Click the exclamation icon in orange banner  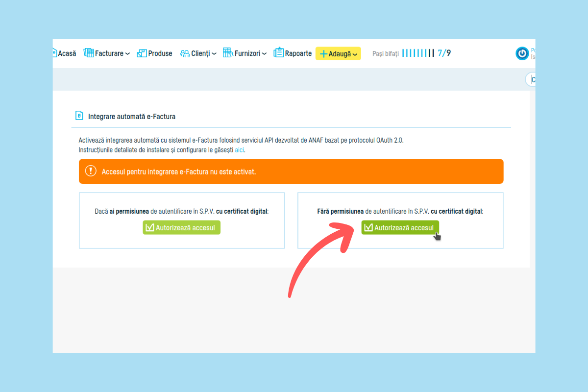[91, 171]
